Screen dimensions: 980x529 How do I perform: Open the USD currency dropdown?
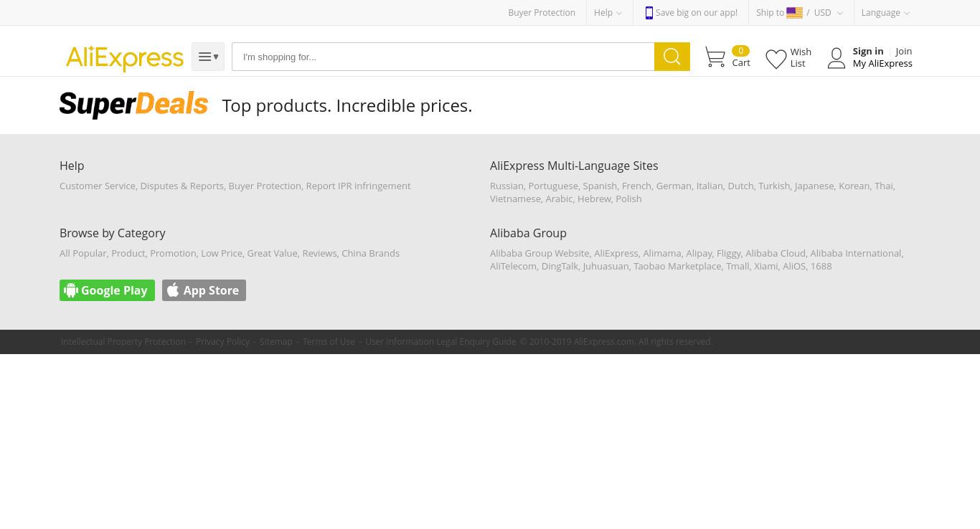pos(828,13)
